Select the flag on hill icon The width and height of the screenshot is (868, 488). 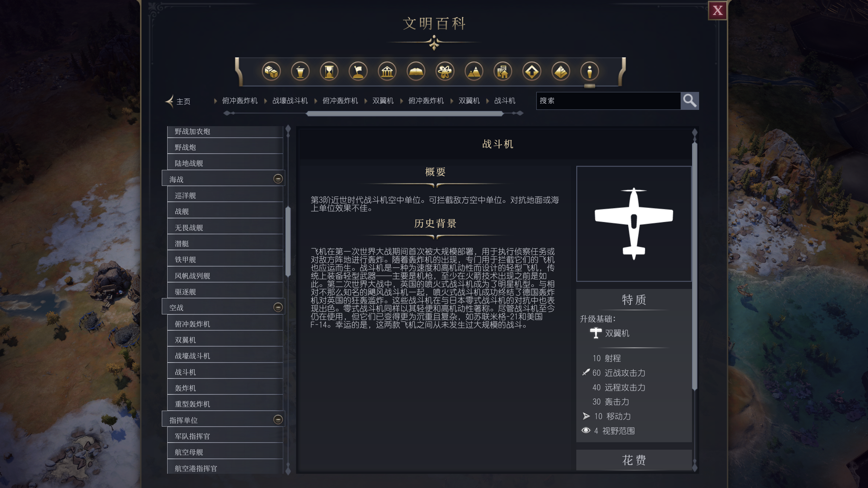pyautogui.click(x=358, y=72)
